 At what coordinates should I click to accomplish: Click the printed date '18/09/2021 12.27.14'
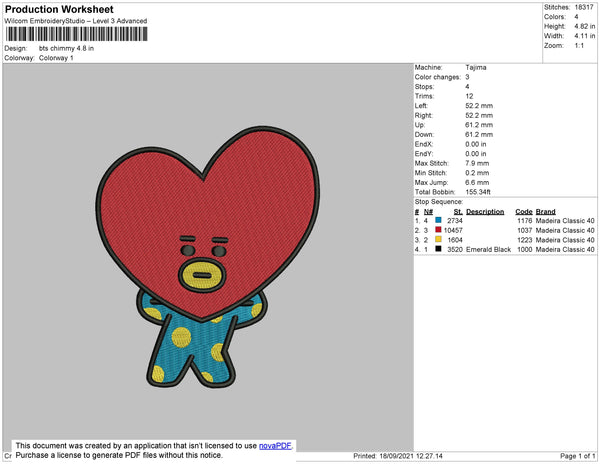[x=411, y=456]
